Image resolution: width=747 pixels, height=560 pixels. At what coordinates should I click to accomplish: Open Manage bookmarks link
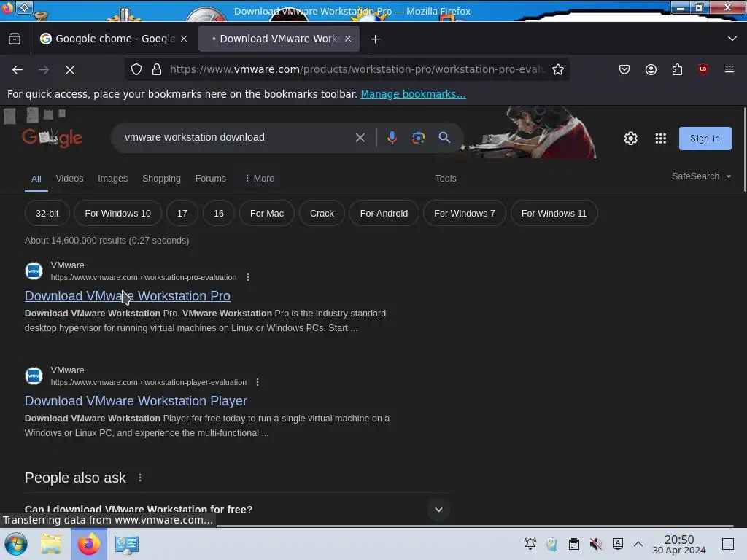point(413,94)
